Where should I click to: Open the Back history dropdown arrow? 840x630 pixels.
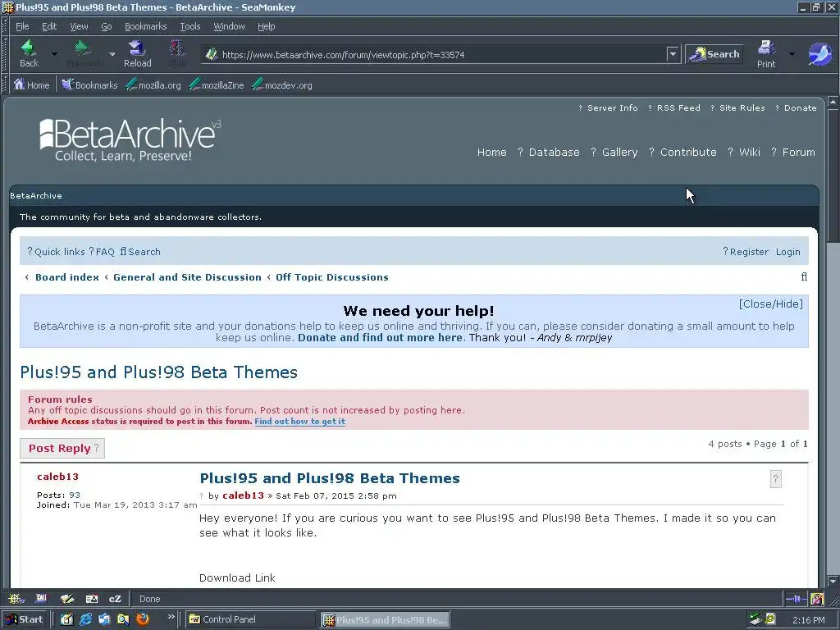tap(54, 54)
